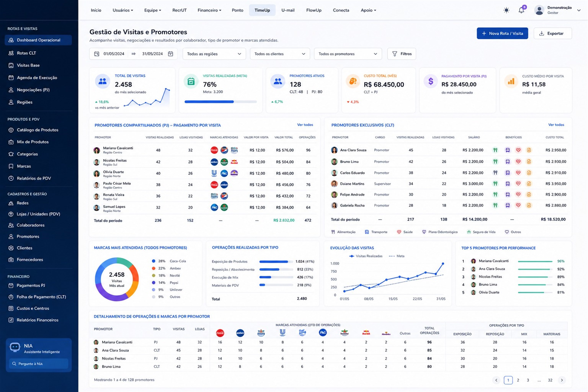Click the Demonstração user avatar

pyautogui.click(x=539, y=10)
